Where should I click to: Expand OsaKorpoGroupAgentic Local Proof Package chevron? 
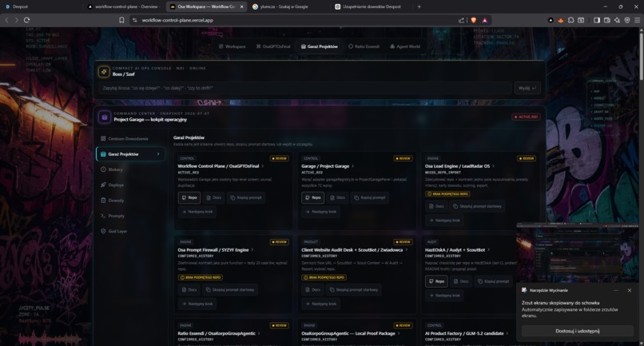399,333
